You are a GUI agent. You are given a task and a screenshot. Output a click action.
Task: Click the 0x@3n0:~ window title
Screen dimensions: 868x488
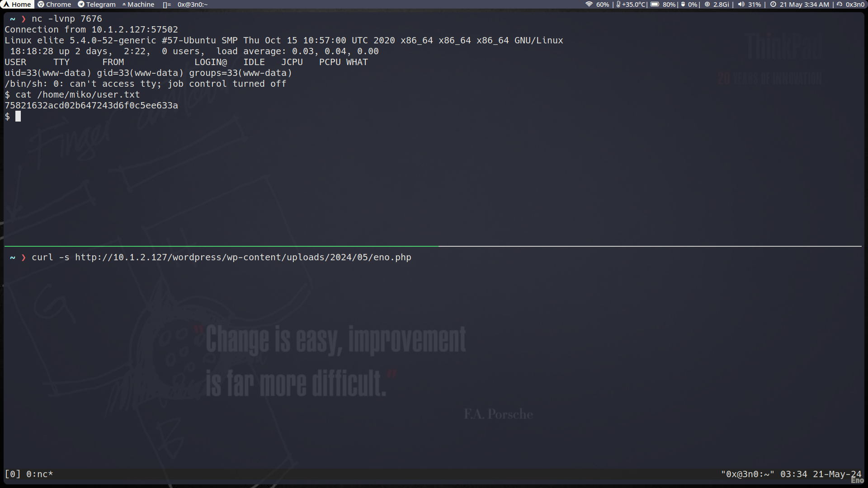point(193,4)
